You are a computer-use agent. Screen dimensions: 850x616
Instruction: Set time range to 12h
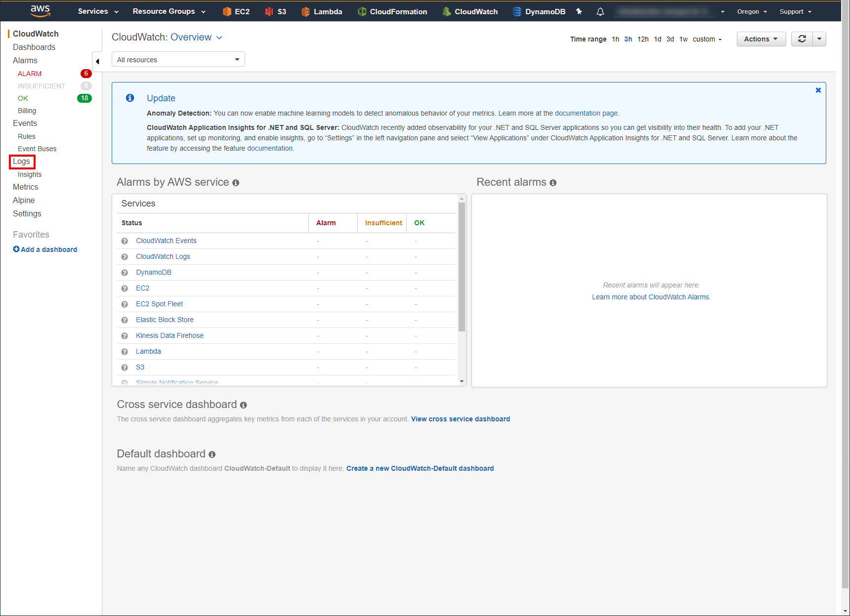(x=643, y=39)
